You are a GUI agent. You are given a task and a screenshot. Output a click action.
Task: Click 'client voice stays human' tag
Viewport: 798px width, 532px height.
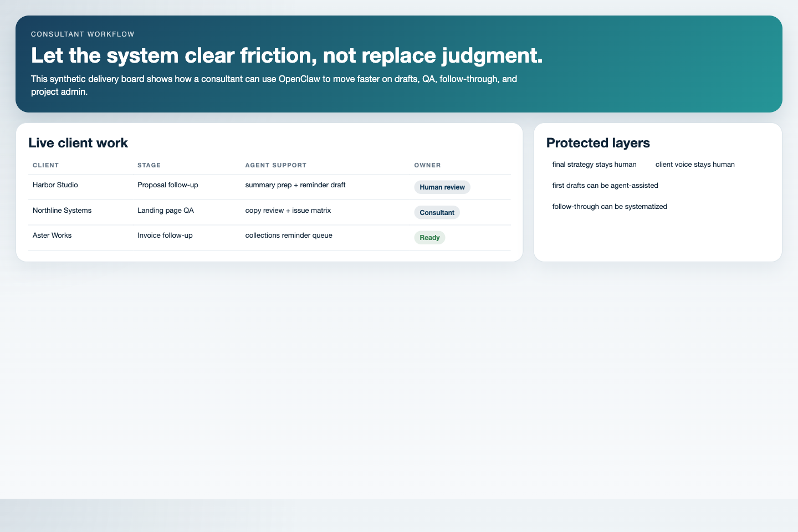[x=695, y=165]
